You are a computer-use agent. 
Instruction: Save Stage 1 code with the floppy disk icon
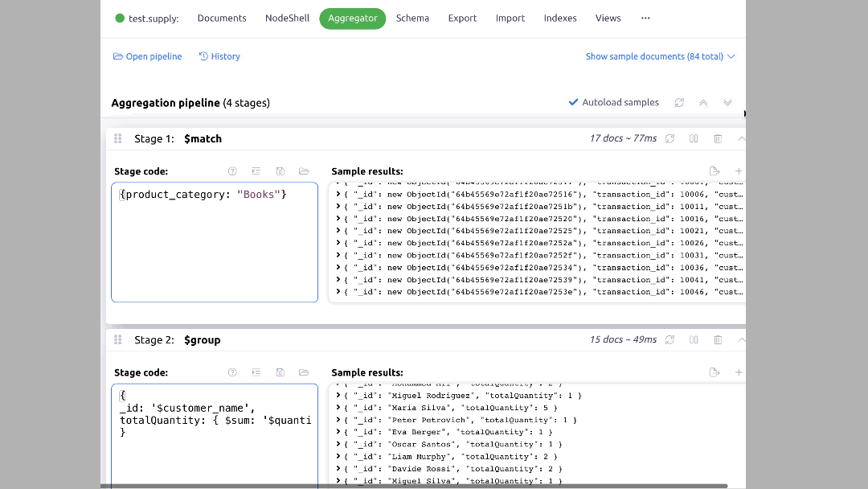coord(280,171)
